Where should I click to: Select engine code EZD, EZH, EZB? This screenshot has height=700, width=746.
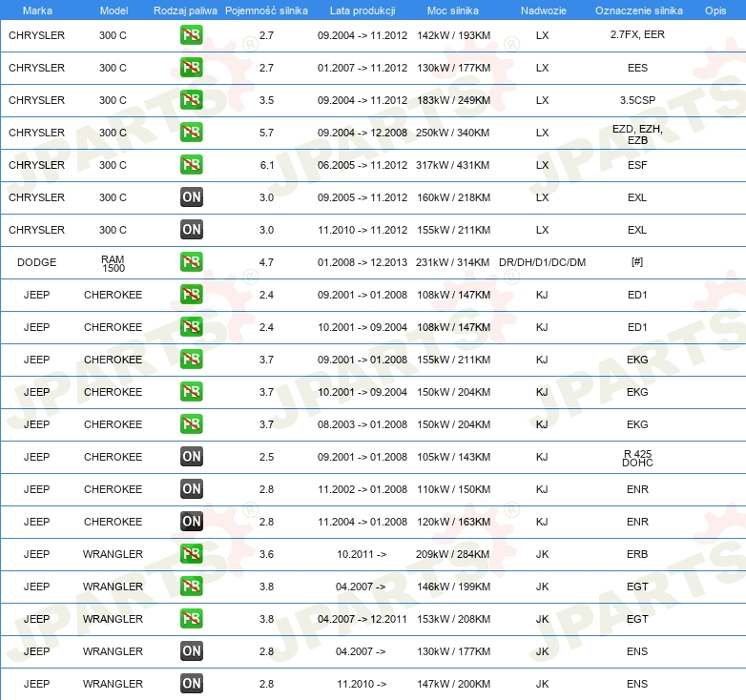pyautogui.click(x=637, y=134)
